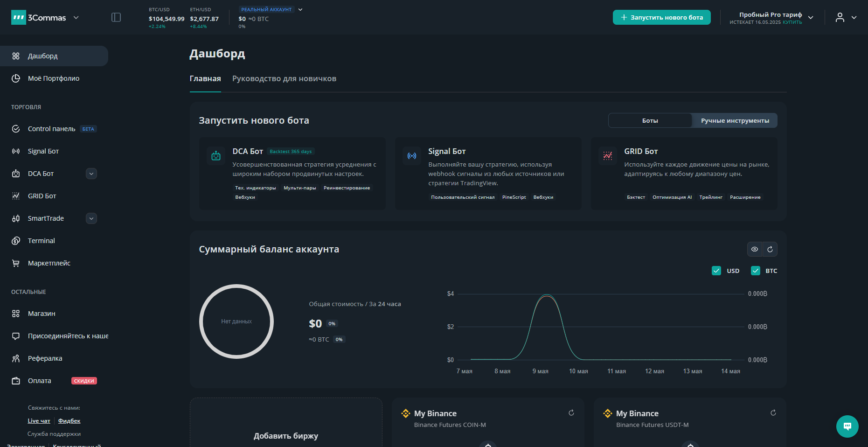
Task: Toggle balance visibility eye icon
Action: tap(755, 249)
